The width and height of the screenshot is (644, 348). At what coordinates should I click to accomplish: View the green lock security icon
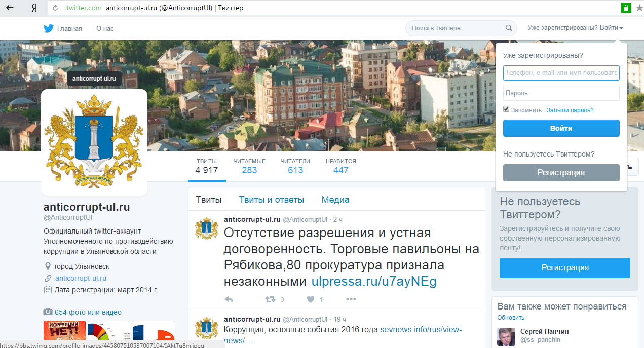626,8
